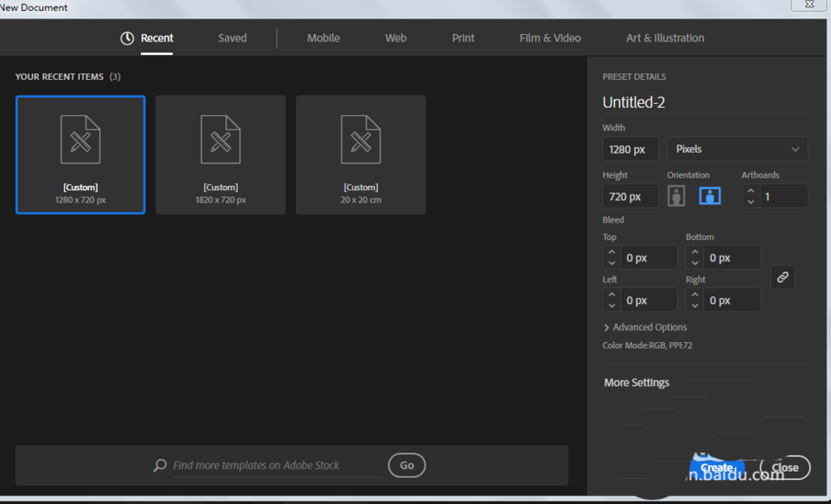Image resolution: width=831 pixels, height=504 pixels.
Task: Decrease Left bleed down arrow
Action: point(612,306)
